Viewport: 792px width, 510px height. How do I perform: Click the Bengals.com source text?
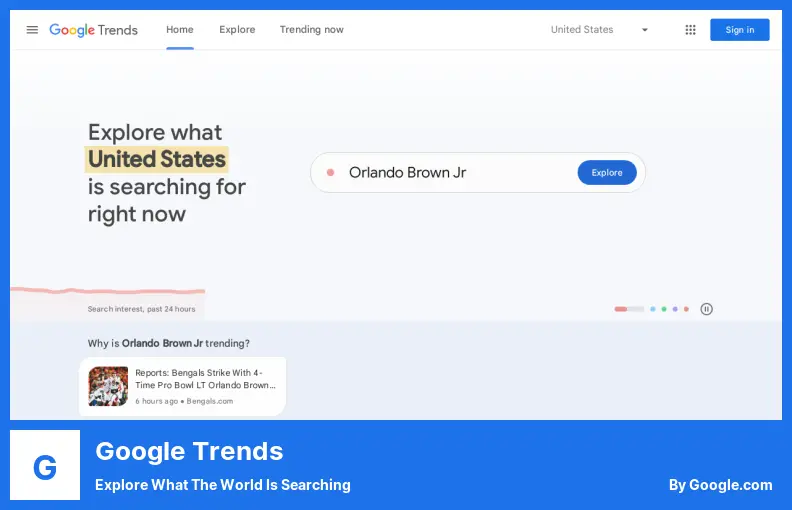pyautogui.click(x=210, y=401)
